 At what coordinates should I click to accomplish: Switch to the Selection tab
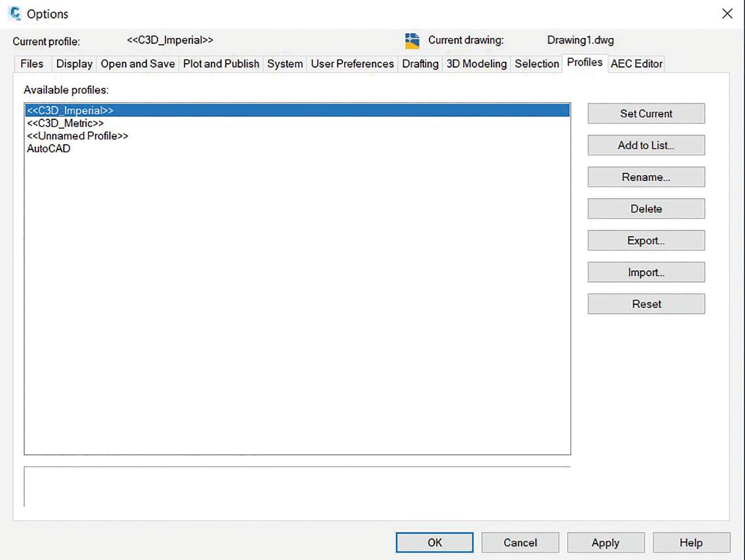[536, 64]
